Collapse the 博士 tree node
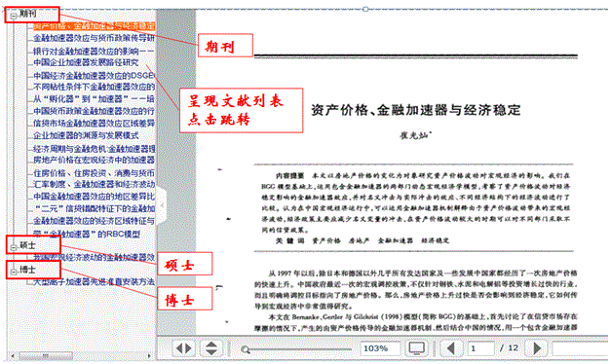Viewport: 610px width, 364px height. [x=14, y=272]
